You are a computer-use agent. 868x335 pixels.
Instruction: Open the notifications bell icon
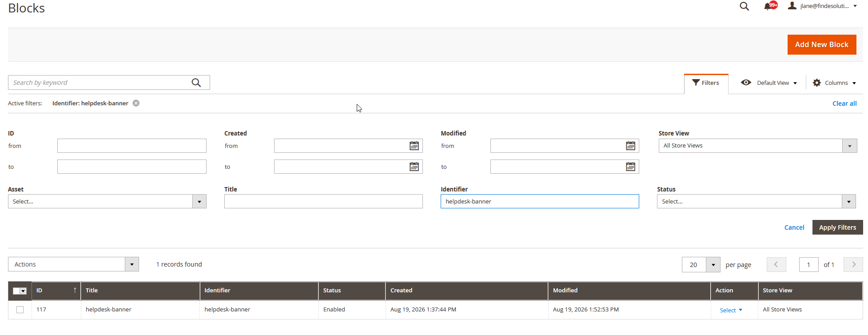(x=768, y=6)
